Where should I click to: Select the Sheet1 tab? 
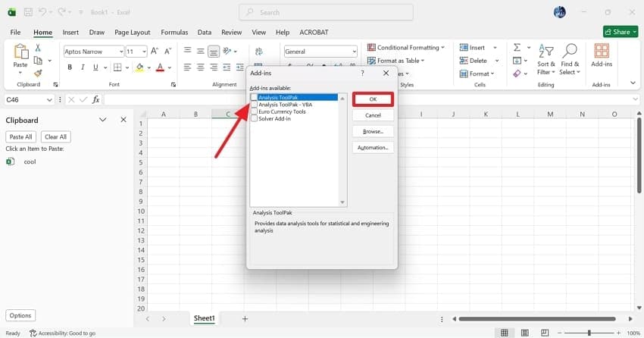(x=204, y=318)
